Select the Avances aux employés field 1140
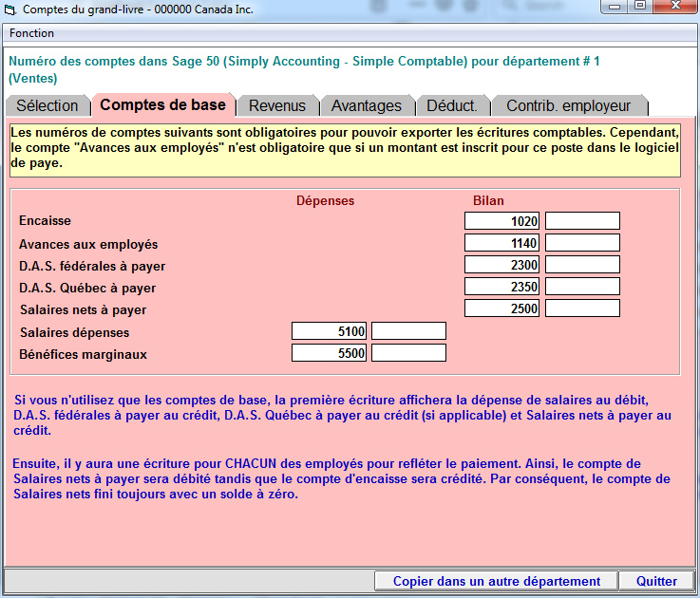The width and height of the screenshot is (700, 598). (502, 243)
